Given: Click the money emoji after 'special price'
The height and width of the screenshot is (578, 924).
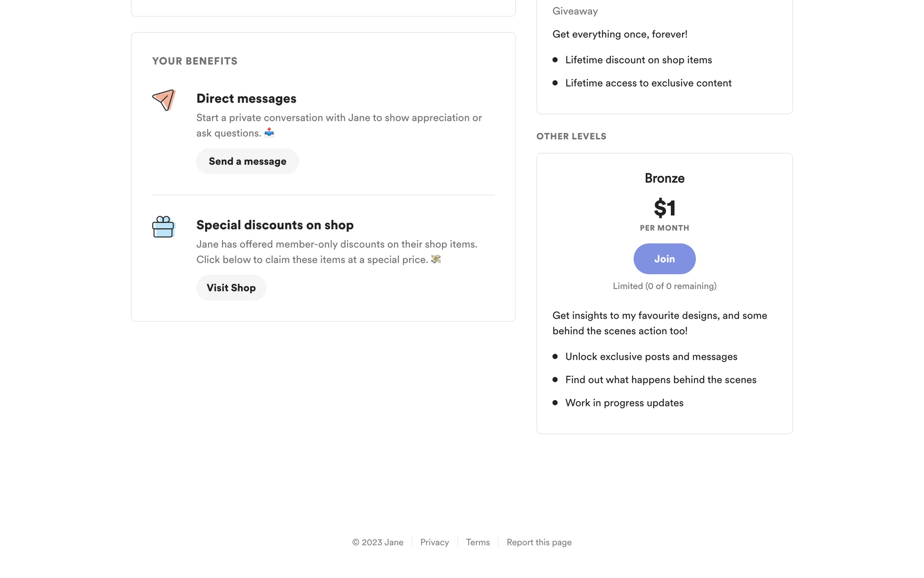Looking at the screenshot, I should pyautogui.click(x=436, y=259).
